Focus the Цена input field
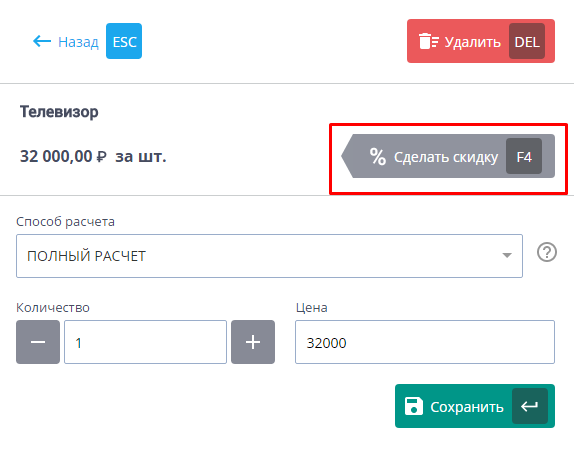 click(425, 342)
